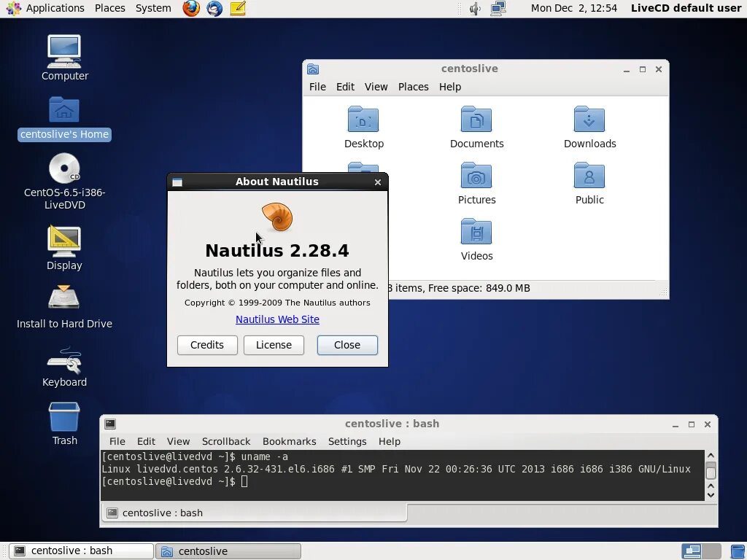Screen dimensions: 747x560
Task: Click the Nautilus shell logo
Action: tap(276, 217)
